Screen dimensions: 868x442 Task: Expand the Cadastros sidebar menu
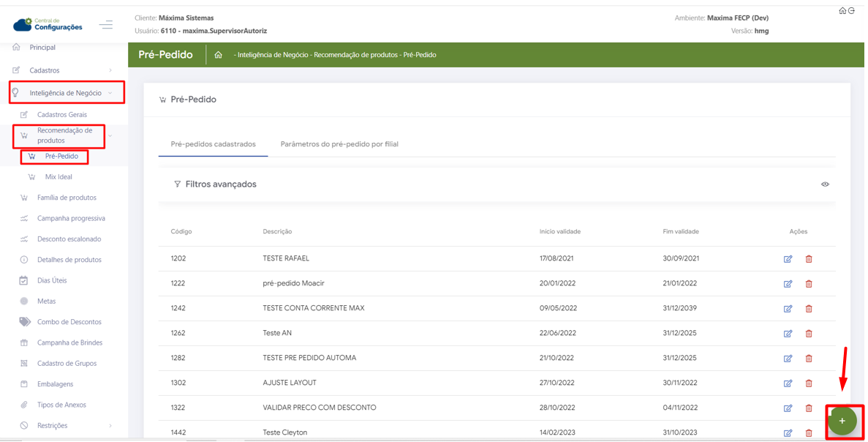click(x=45, y=70)
